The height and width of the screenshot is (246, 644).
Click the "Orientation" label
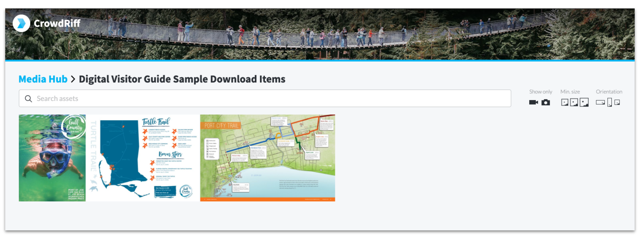pyautogui.click(x=609, y=92)
